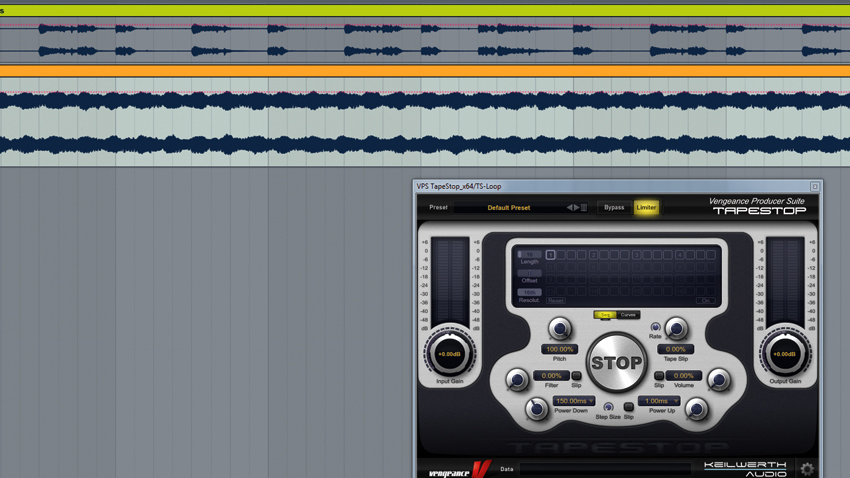Open TapeStop settings gear icon
Screen dimensions: 850x478
[807, 469]
